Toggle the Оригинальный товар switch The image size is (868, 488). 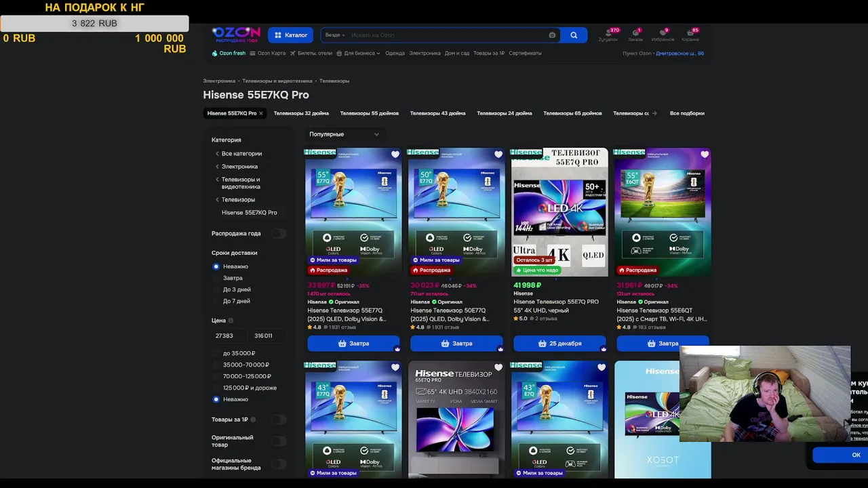point(278,441)
